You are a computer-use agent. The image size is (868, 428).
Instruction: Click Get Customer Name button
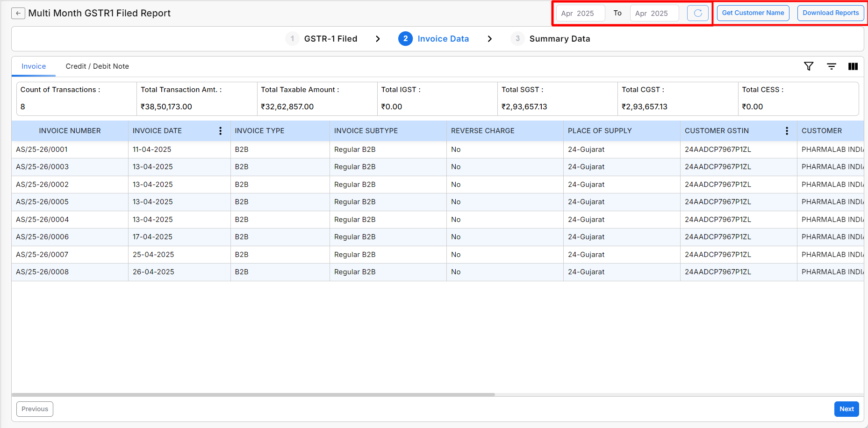(753, 13)
